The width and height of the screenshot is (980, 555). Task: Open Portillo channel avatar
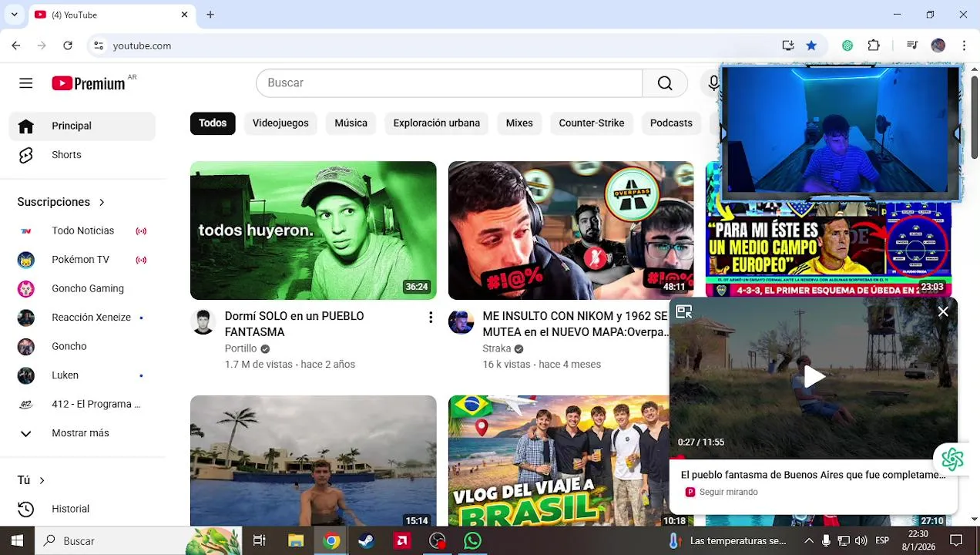203,322
